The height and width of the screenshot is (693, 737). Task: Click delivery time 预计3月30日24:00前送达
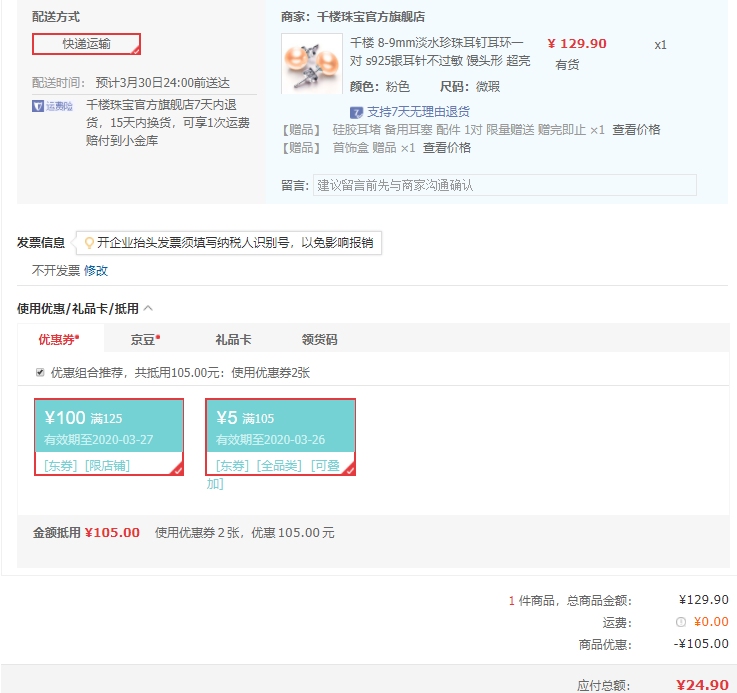pyautogui.click(x=163, y=83)
